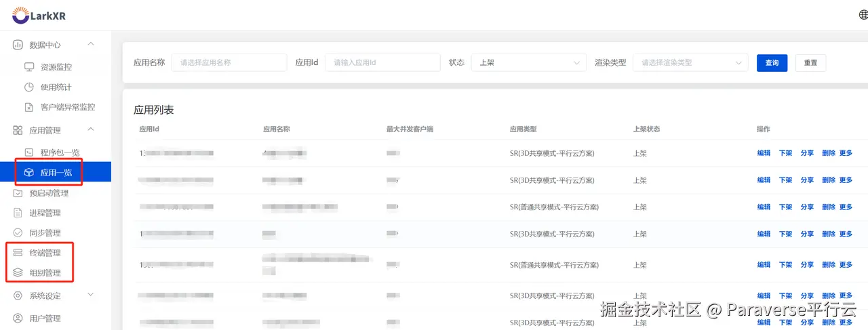
Task: Click the terminal icon beside 程序包一览
Action: (x=29, y=152)
